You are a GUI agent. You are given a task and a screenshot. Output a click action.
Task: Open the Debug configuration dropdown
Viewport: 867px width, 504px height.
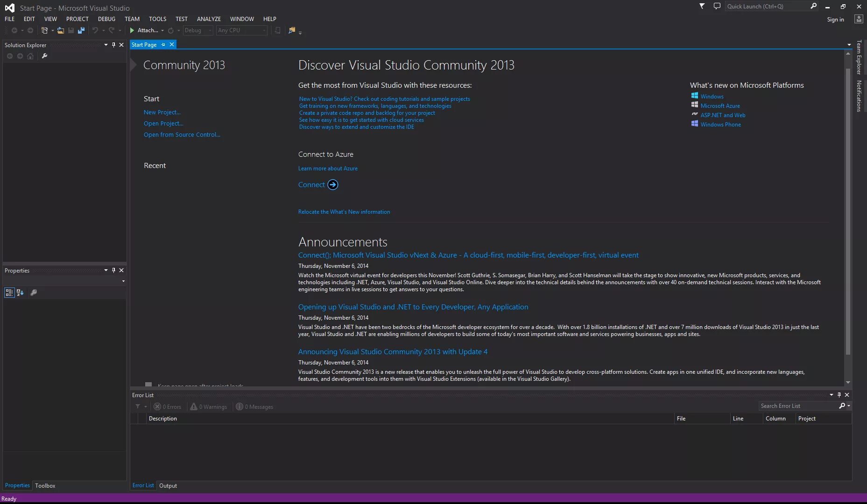click(198, 30)
